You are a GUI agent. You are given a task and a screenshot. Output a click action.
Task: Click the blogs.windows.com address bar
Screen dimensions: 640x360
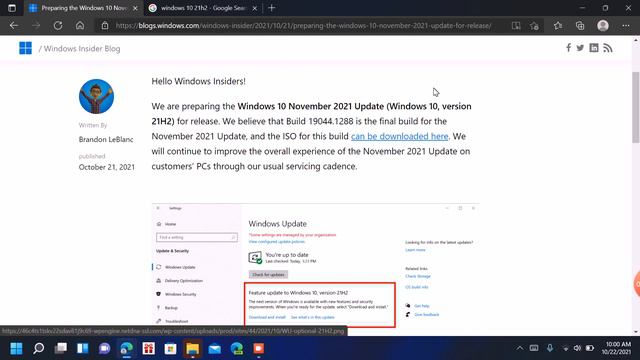point(303,25)
